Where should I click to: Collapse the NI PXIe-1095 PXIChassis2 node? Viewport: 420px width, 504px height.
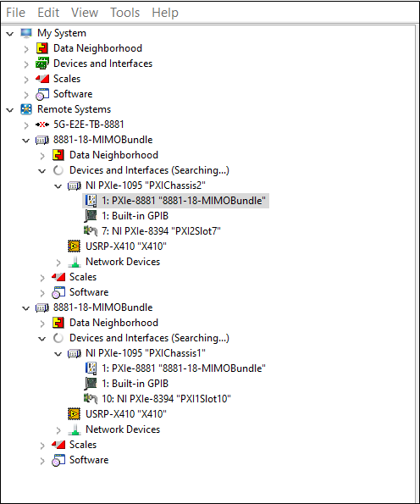point(58,186)
